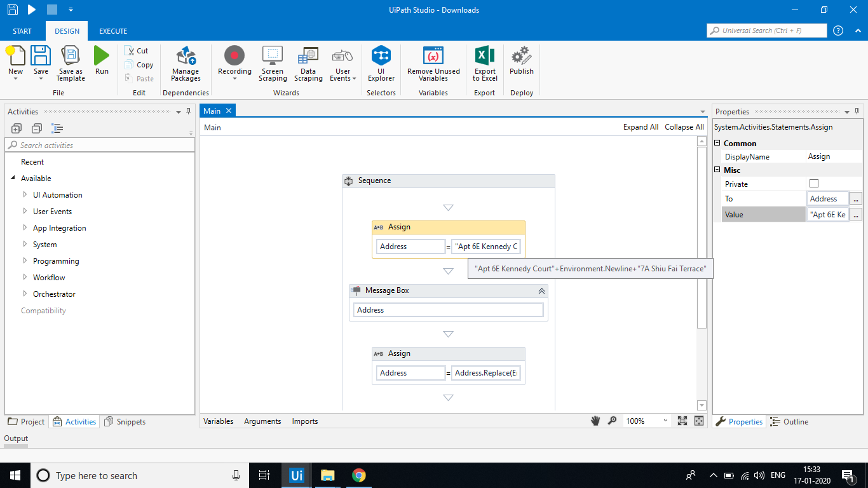868x488 pixels.
Task: Click Remove Unused Variables
Action: click(x=433, y=62)
